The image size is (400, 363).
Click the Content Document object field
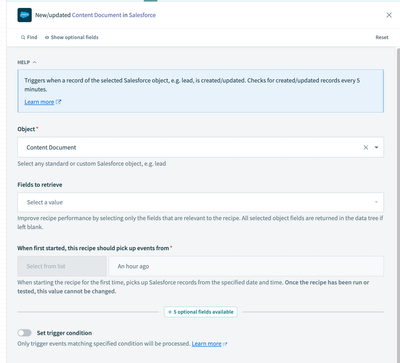[x=200, y=147]
